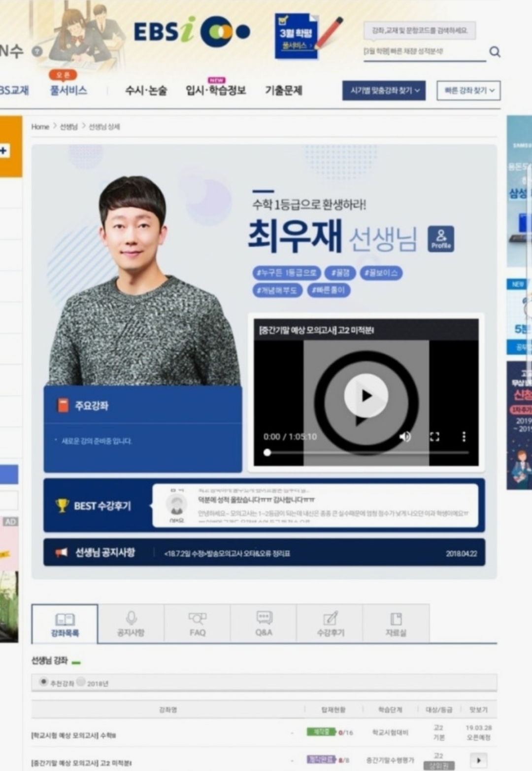Viewport: 532px width, 771px height.
Task: Click the orange plus icon on left panel
Action: click(x=3, y=150)
